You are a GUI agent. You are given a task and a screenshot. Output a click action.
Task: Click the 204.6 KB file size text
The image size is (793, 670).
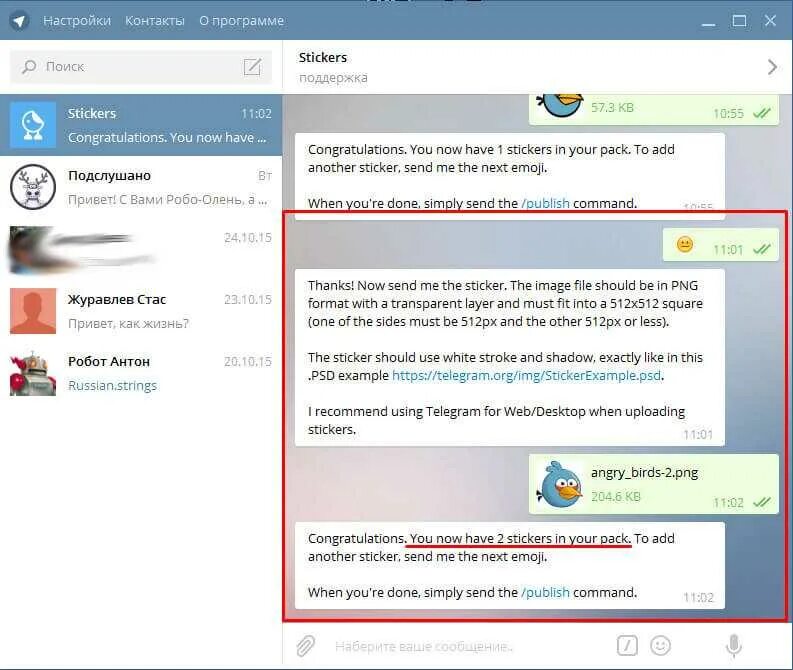[616, 497]
